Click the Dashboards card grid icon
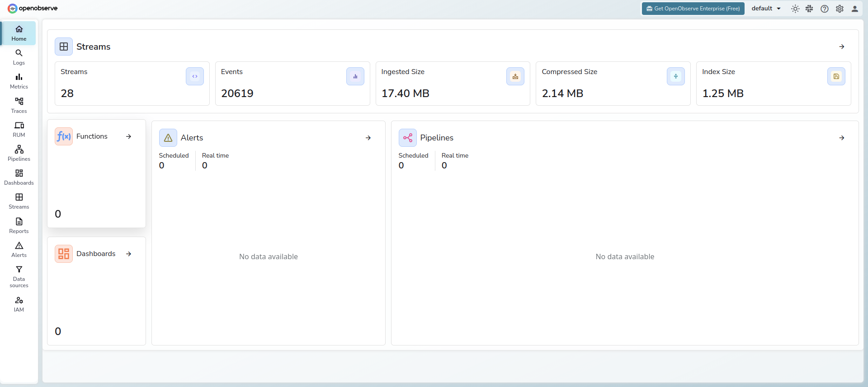Screen dimensions: 868x387 point(64,254)
